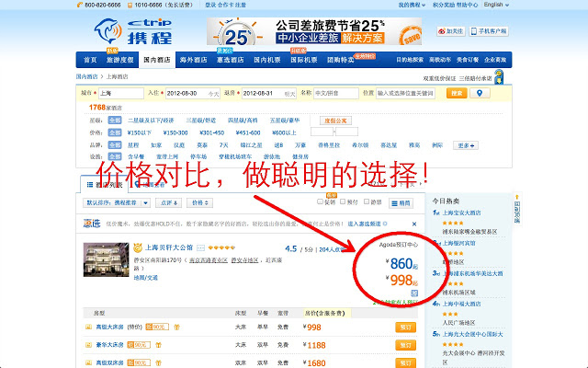
Task: Open the 进入惠选频道 link
Action: pos(364,224)
